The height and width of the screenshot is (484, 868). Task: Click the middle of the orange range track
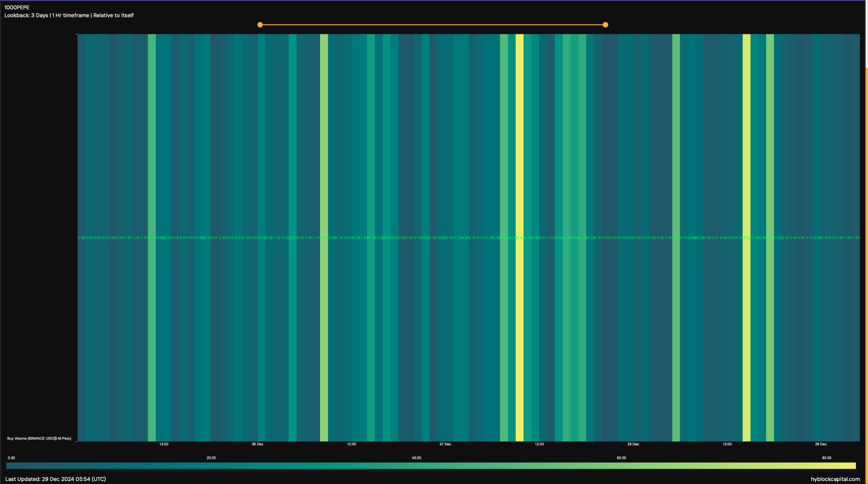[433, 25]
